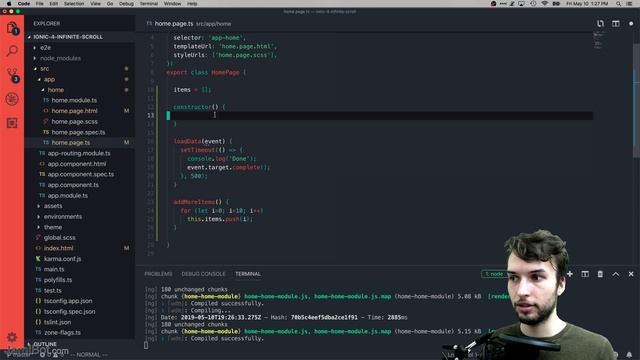
Task: Open the Selection menu
Action: tap(74, 4)
